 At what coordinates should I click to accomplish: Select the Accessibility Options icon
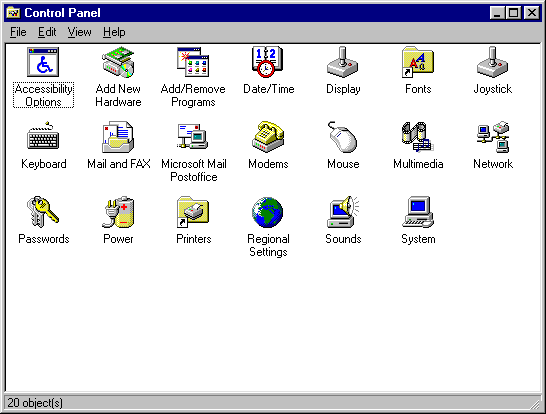click(x=43, y=62)
